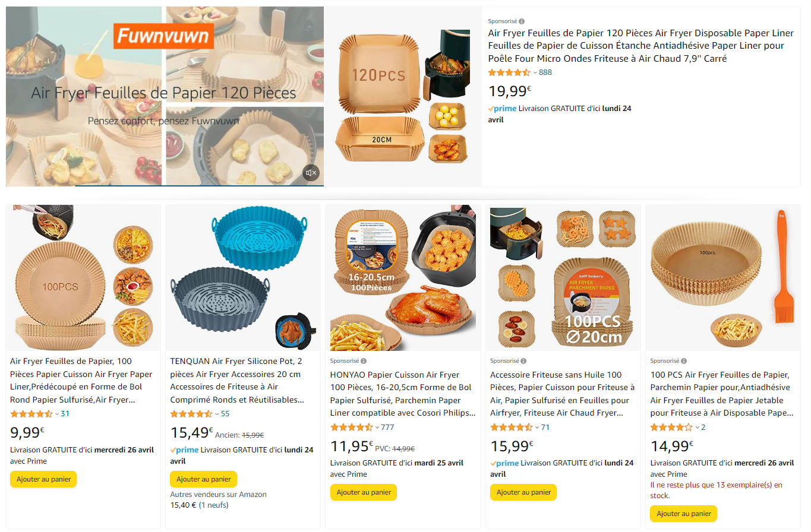Expand the rating chevron next to 31 reviews

pyautogui.click(x=57, y=414)
